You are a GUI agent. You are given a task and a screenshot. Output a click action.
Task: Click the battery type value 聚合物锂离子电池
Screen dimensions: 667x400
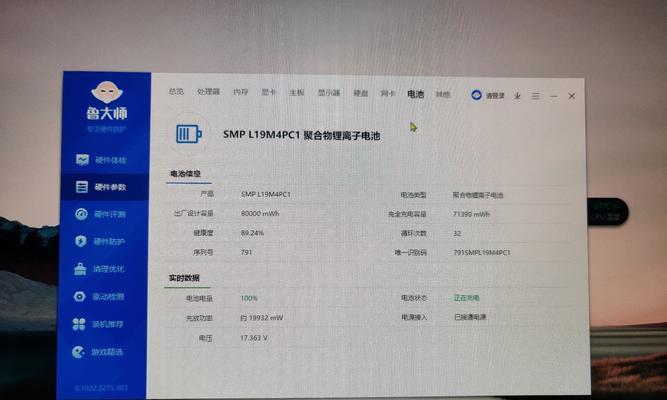point(478,195)
